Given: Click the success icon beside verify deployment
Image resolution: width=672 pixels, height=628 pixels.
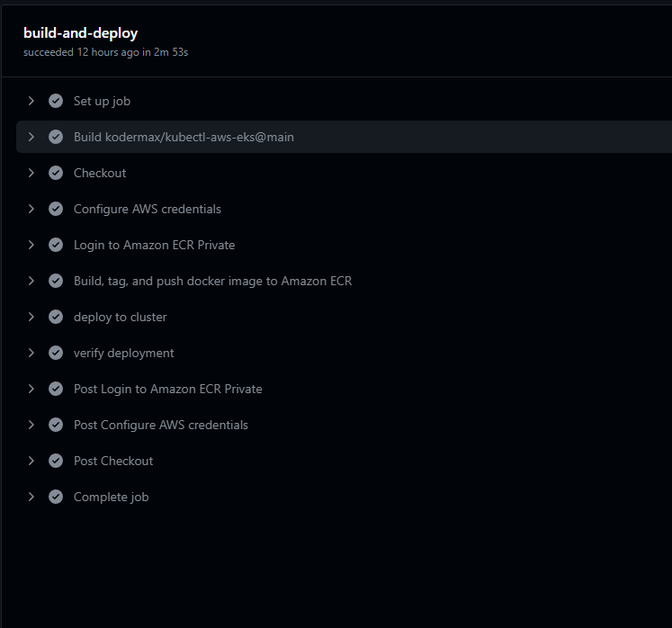Looking at the screenshot, I should (x=56, y=353).
